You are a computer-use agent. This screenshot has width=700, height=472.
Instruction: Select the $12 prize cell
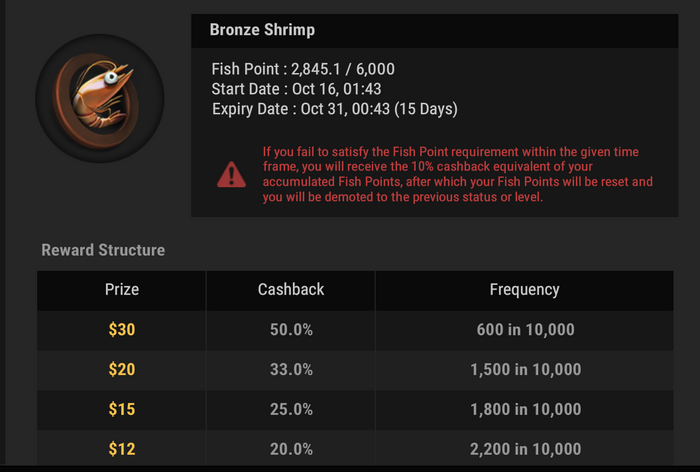coord(121,448)
